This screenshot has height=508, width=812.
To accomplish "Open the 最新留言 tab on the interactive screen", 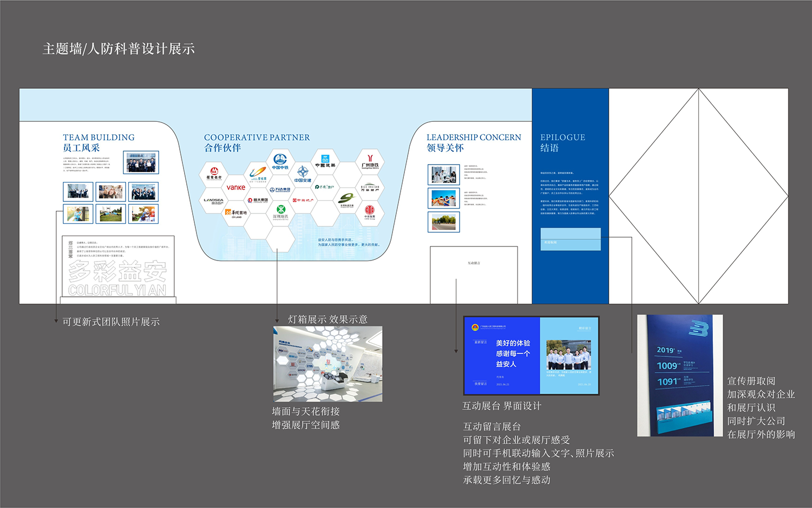I will pos(481,342).
